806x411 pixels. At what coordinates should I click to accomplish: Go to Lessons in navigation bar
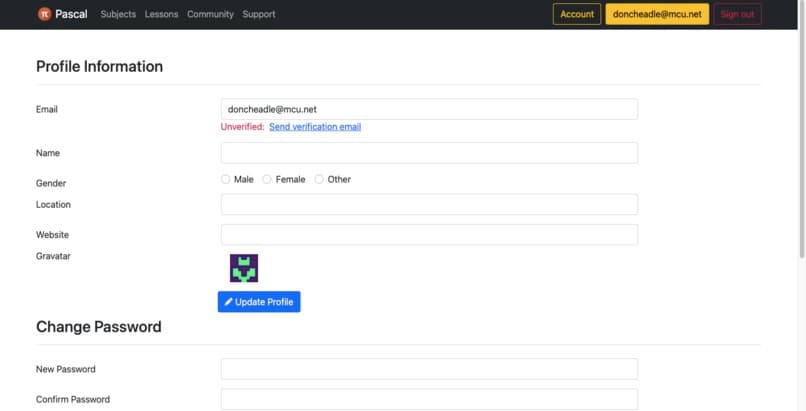(161, 14)
